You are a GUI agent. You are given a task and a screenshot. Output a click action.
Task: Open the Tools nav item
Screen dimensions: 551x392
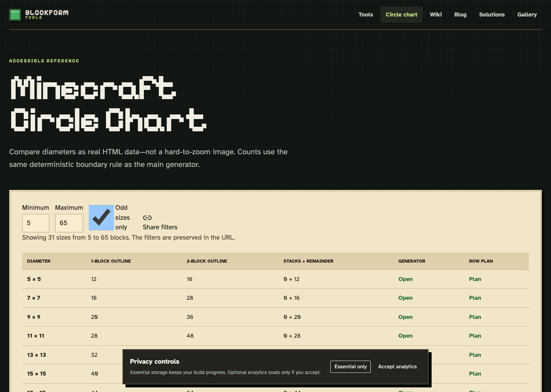pyautogui.click(x=365, y=15)
